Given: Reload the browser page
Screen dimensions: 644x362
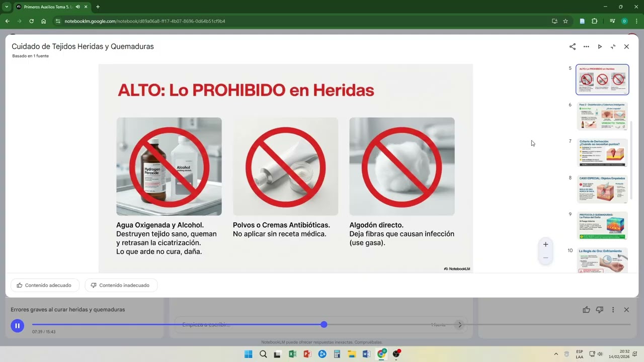Looking at the screenshot, I should point(31,21).
